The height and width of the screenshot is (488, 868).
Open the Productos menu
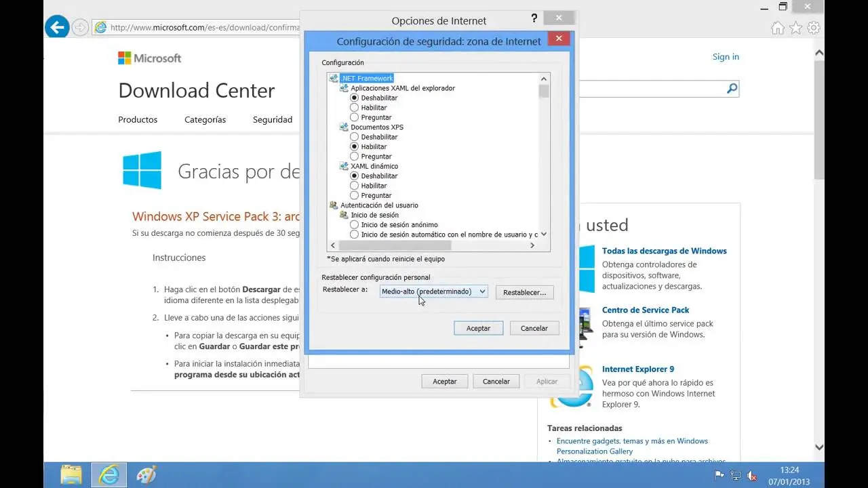click(138, 119)
